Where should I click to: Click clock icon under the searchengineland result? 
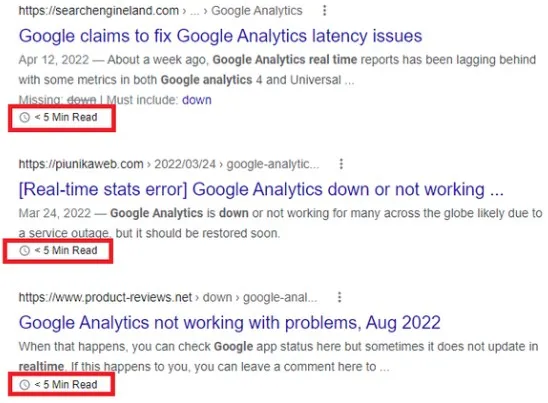coord(24,117)
